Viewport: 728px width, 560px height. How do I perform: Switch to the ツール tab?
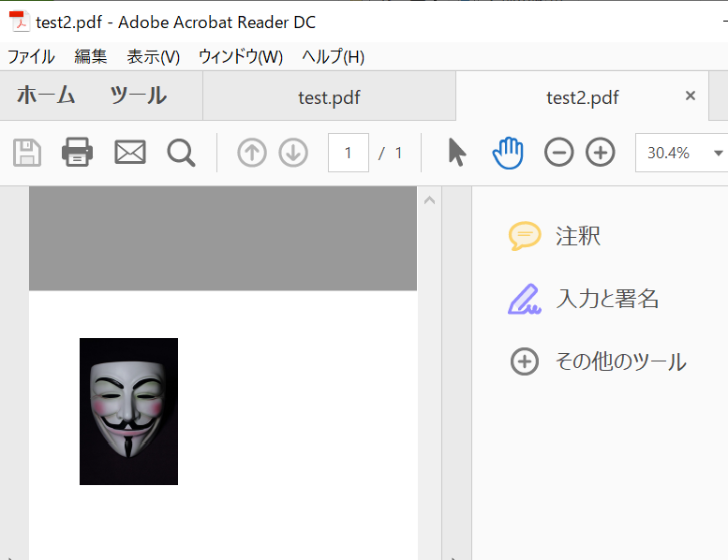pos(138,96)
